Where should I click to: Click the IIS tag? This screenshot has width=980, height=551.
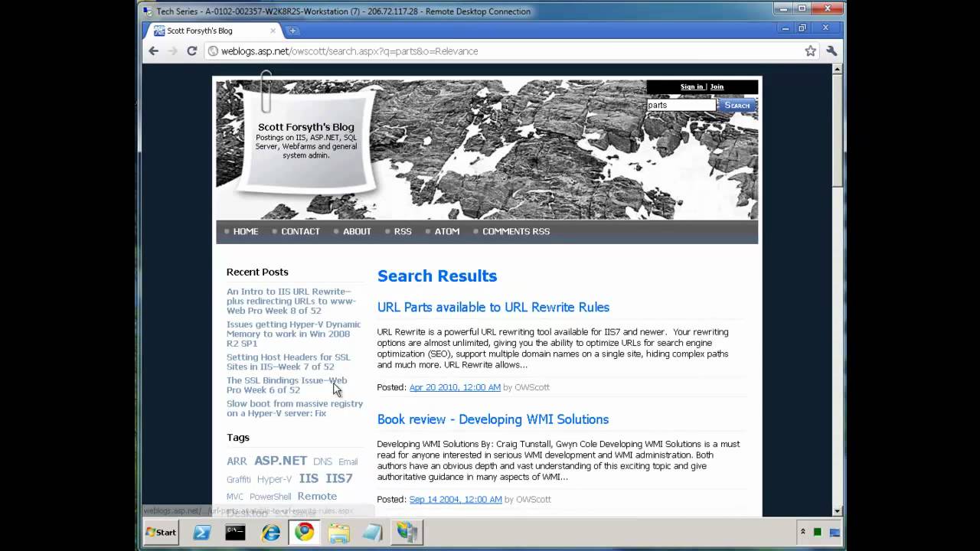click(x=309, y=478)
